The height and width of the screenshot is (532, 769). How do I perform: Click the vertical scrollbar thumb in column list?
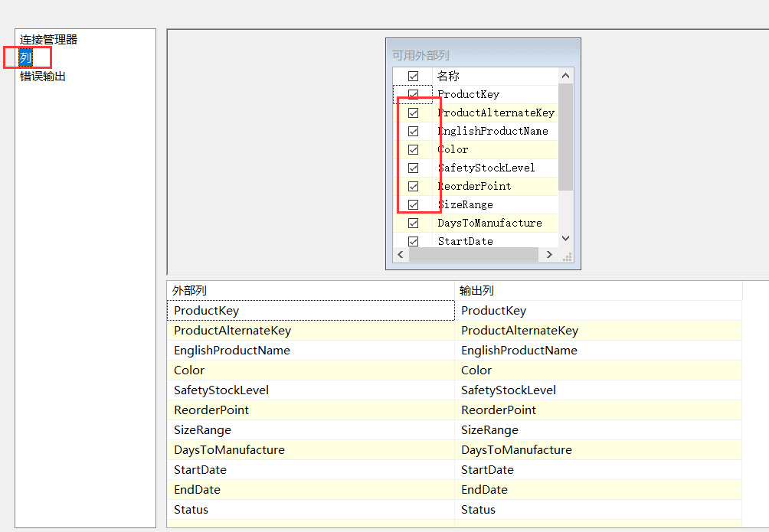coord(565,136)
